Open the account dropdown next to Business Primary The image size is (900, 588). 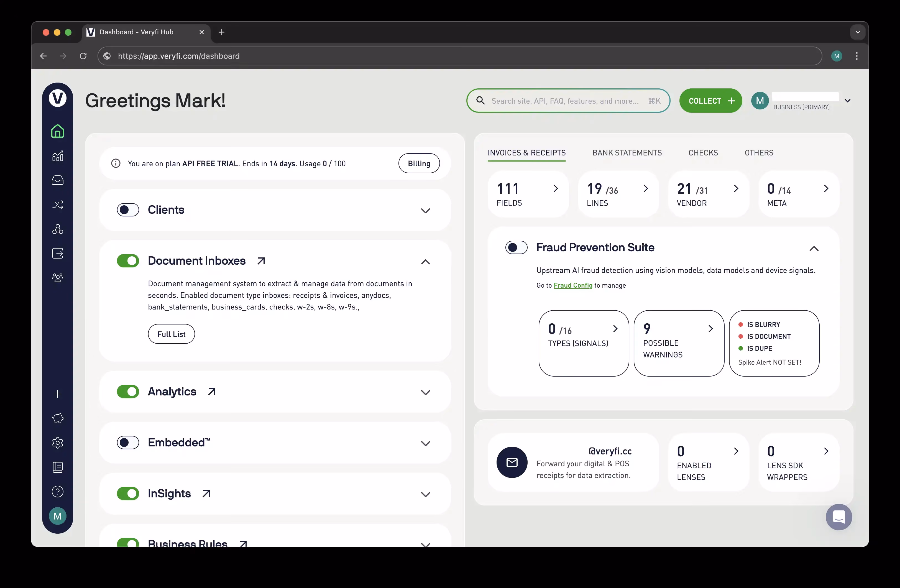point(847,101)
